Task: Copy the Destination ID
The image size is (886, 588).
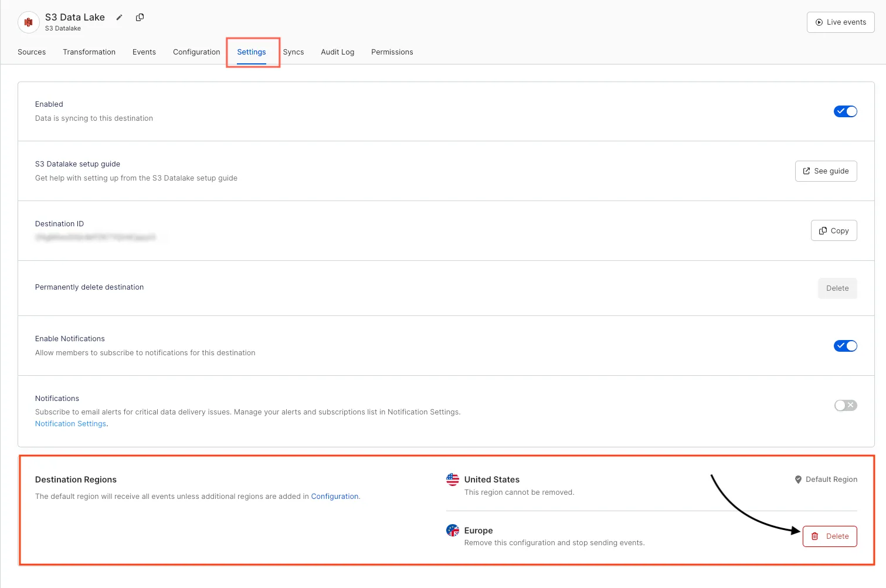Action: pos(834,230)
